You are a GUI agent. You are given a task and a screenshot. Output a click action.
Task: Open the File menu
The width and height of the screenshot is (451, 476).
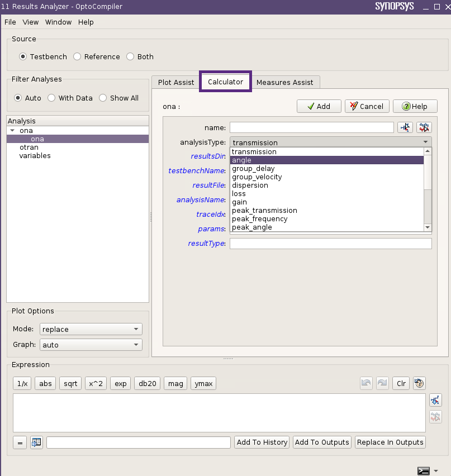coord(10,22)
